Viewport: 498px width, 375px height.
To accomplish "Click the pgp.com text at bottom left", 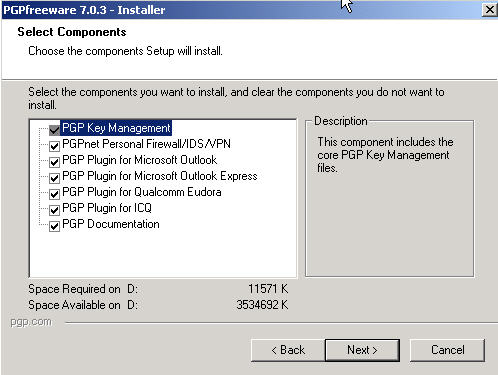I will pyautogui.click(x=31, y=322).
